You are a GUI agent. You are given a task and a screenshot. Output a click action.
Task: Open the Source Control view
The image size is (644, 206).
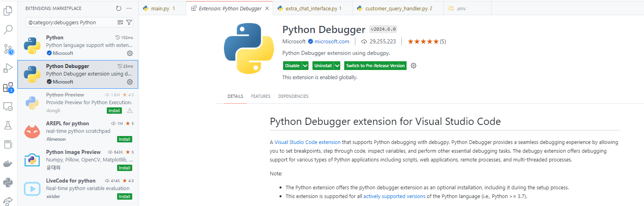[x=8, y=49]
